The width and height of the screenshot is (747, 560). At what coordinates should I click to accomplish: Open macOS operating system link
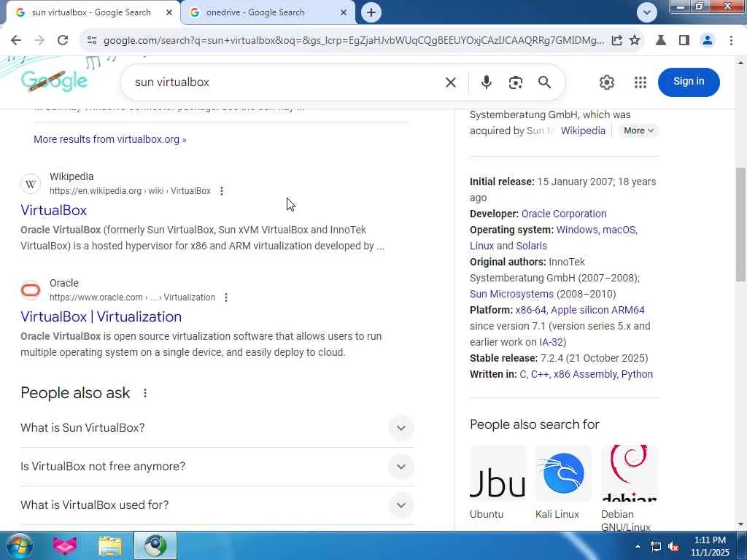click(619, 230)
